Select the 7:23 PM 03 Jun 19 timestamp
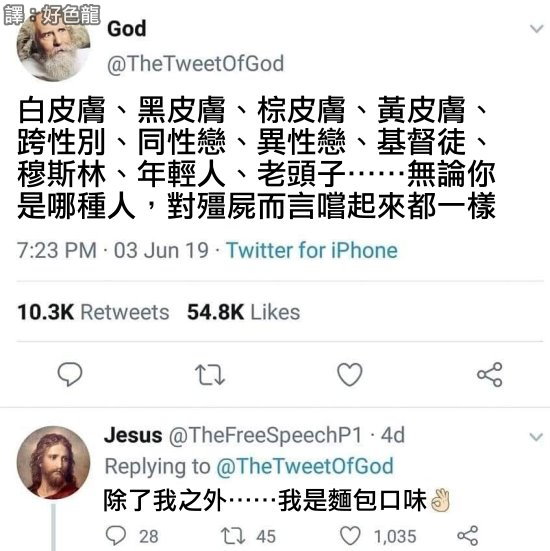 tap(113, 250)
